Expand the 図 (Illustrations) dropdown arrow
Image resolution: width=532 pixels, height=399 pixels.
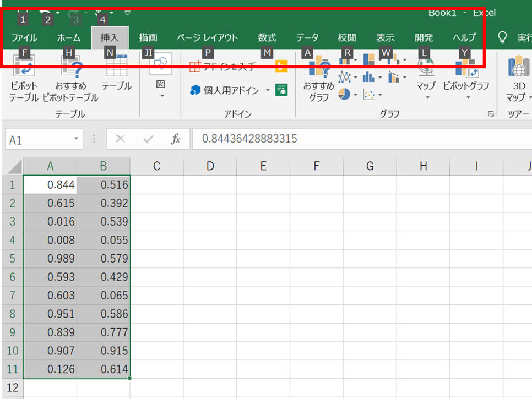pyautogui.click(x=162, y=96)
